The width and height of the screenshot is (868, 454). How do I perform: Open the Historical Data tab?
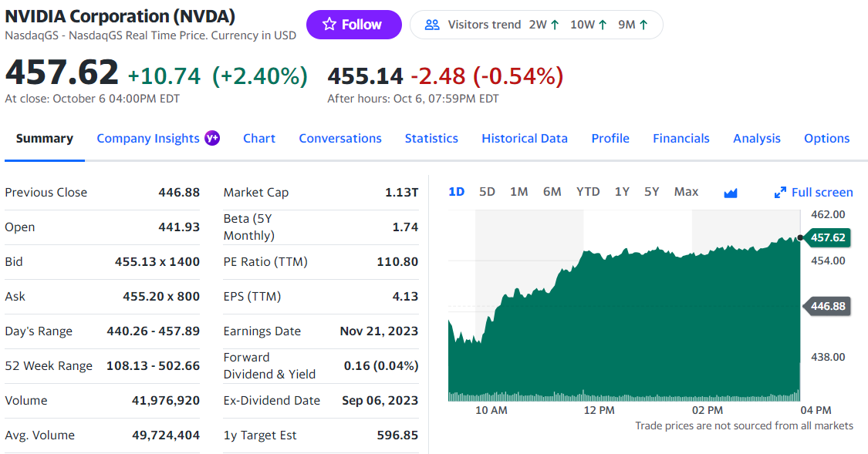pos(525,139)
